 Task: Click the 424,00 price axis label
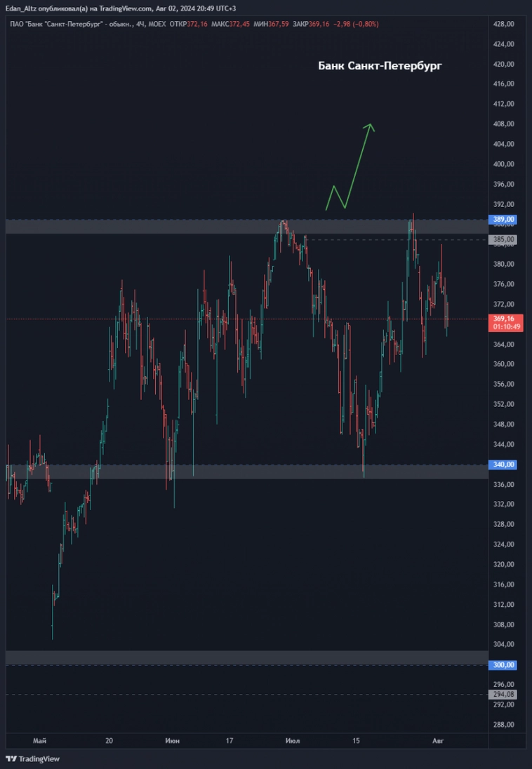[x=504, y=44]
